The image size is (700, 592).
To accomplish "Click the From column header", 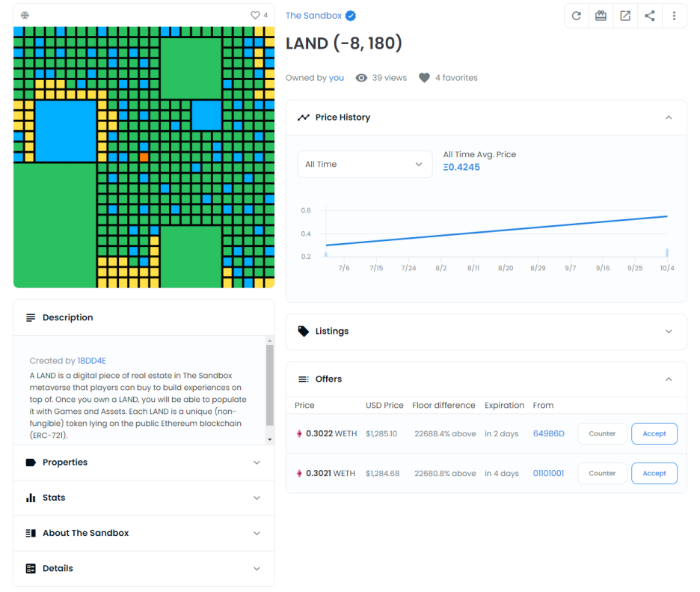I will (543, 406).
